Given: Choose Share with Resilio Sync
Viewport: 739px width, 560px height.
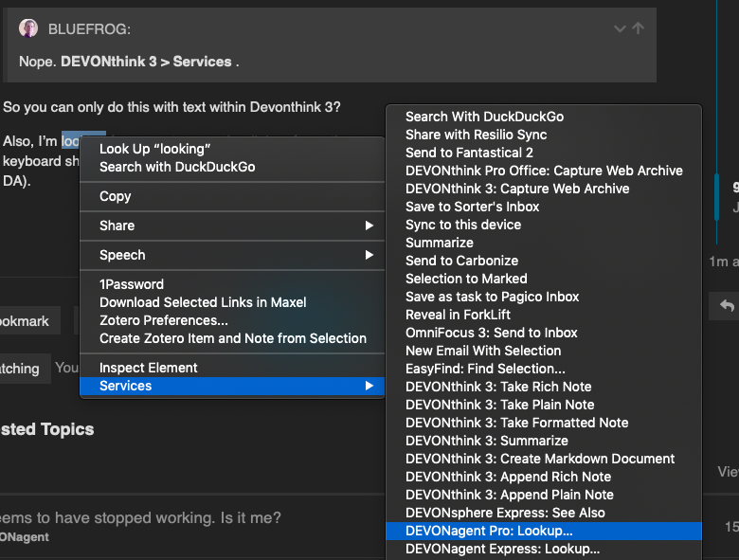Looking at the screenshot, I should [544, 135].
